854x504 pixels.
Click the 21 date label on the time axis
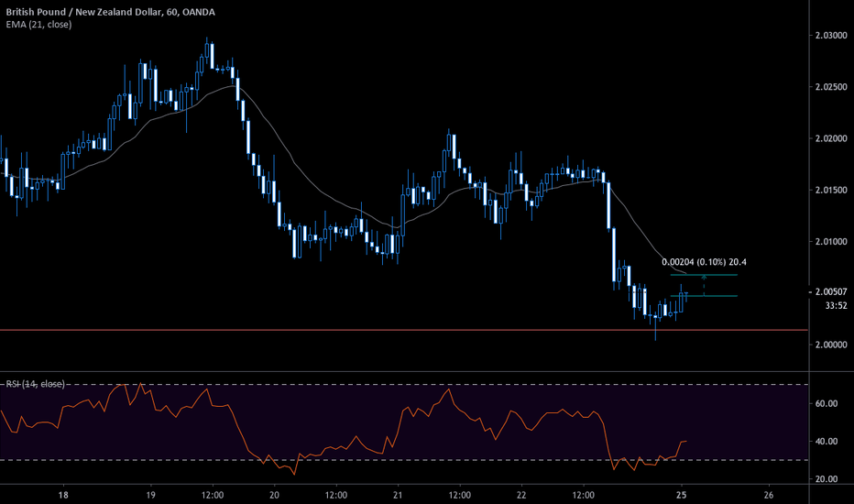click(x=398, y=493)
